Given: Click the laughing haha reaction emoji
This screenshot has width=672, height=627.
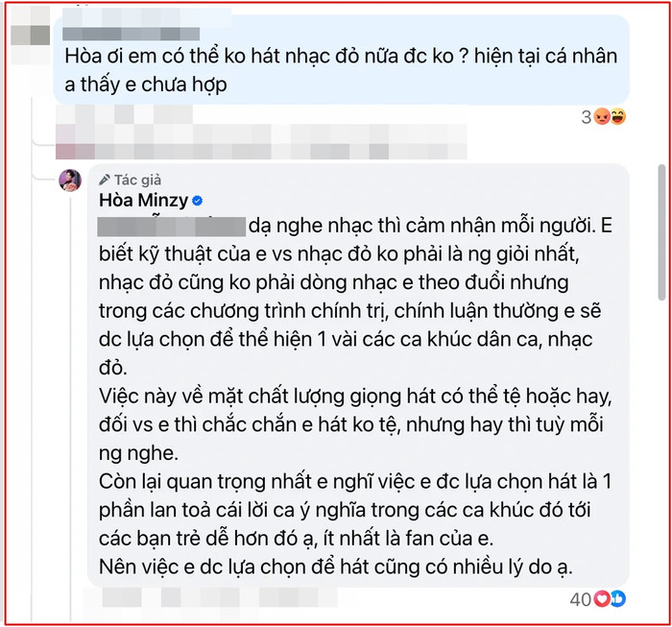Looking at the screenshot, I should [x=618, y=116].
